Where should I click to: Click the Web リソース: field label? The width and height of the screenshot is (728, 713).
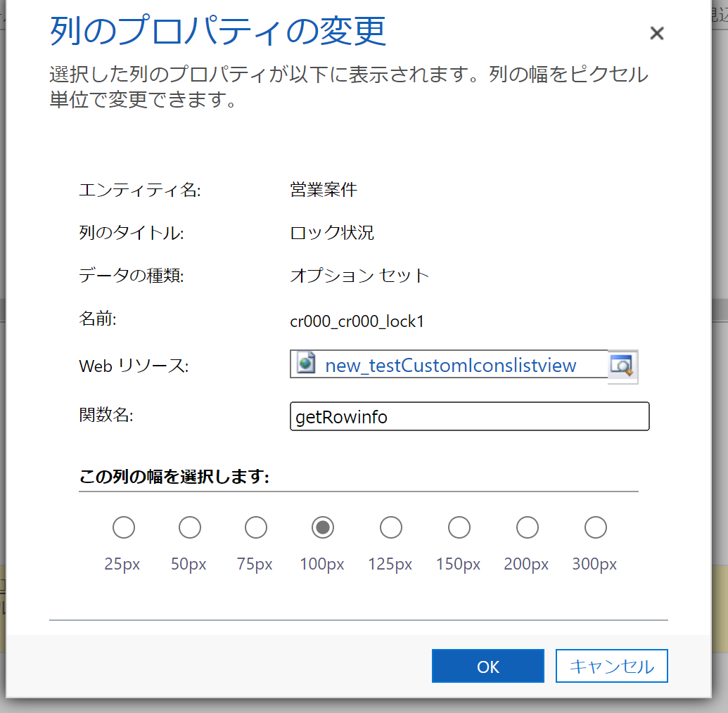[x=134, y=366]
